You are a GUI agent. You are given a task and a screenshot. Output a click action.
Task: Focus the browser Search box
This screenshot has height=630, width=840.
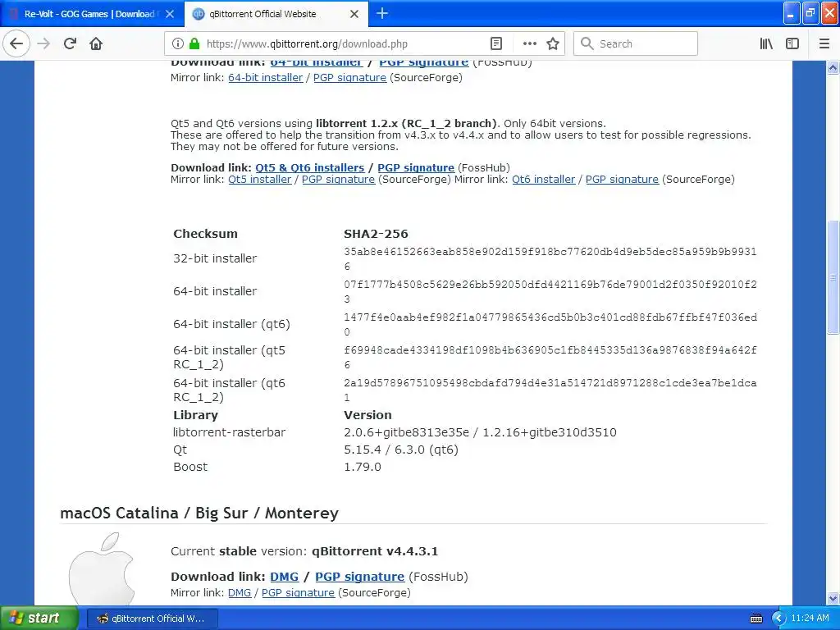[636, 44]
